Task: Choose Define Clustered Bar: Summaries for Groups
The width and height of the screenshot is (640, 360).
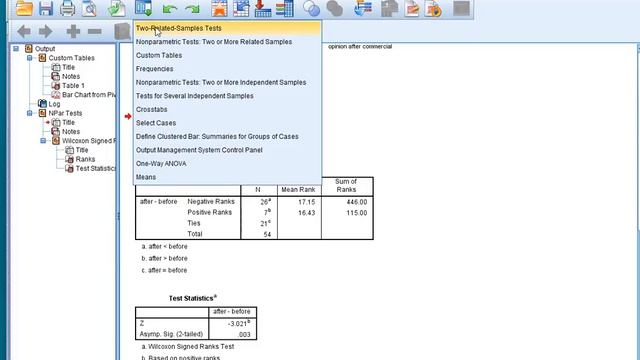Action: [227, 136]
